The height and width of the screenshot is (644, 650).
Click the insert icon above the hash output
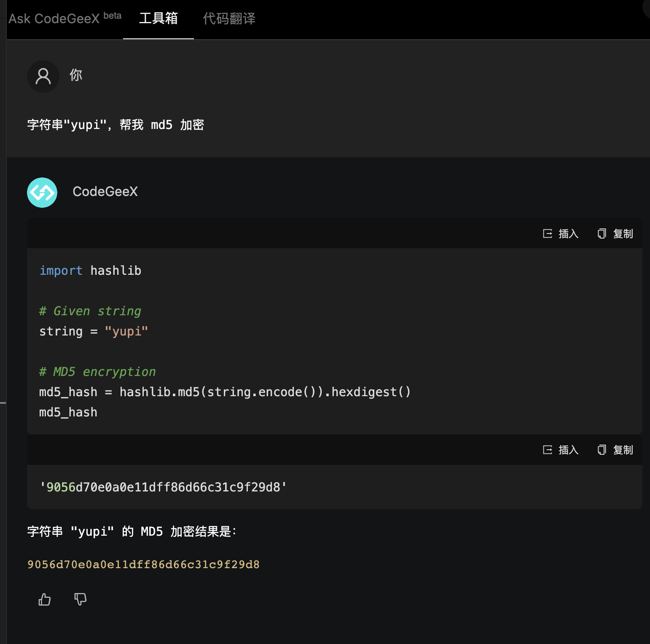pyautogui.click(x=548, y=450)
